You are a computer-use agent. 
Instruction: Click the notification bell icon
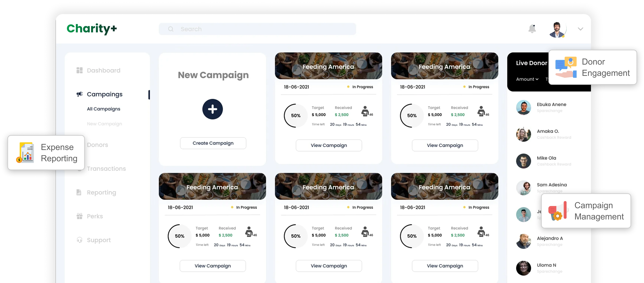(x=532, y=29)
